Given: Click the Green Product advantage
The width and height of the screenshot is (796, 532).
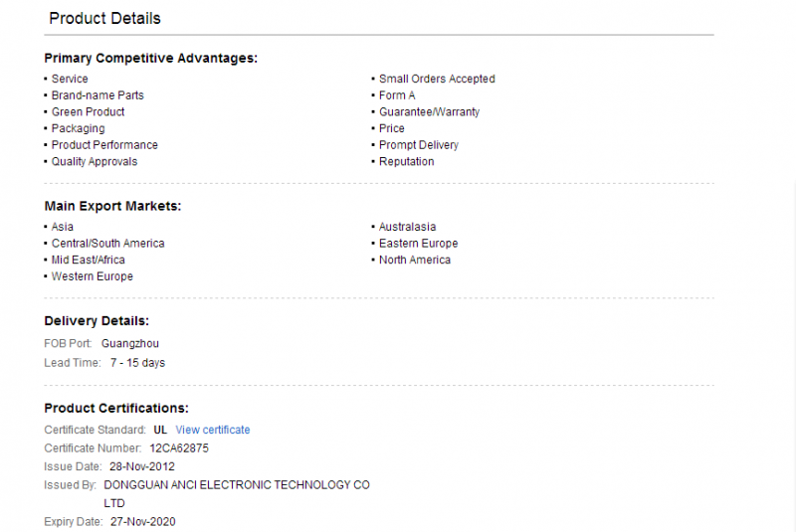Looking at the screenshot, I should 88,111.
